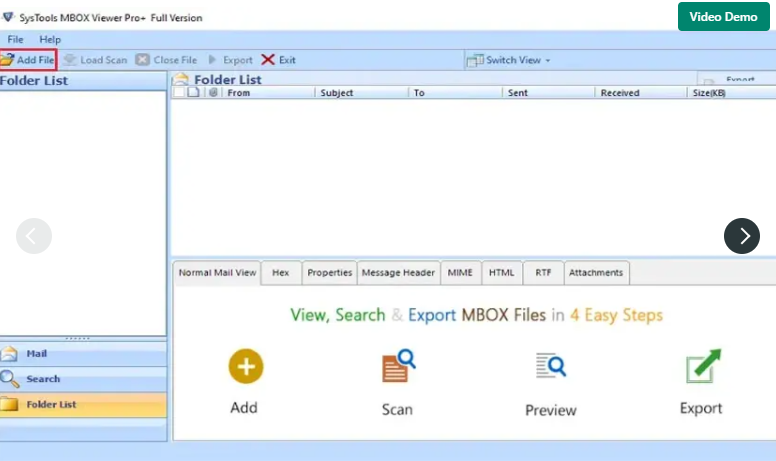Image resolution: width=776 pixels, height=461 pixels.
Task: Click the green Export arrow icon
Action: point(702,367)
